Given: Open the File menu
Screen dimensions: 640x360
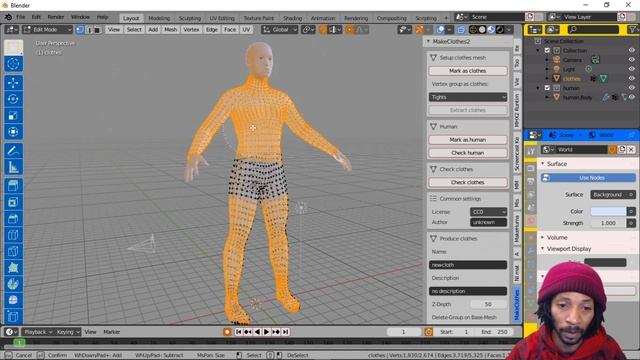Looking at the screenshot, I should click(x=20, y=17).
